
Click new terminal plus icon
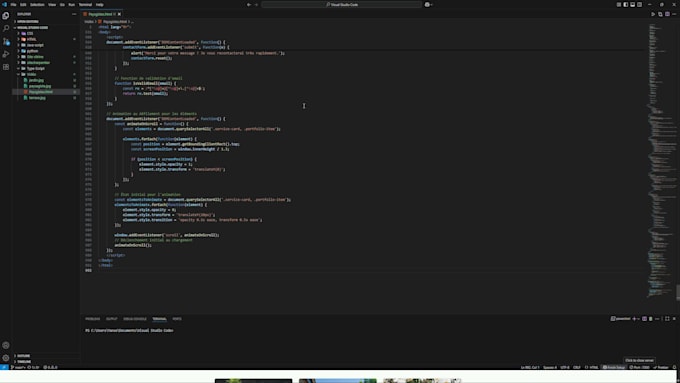click(634, 319)
